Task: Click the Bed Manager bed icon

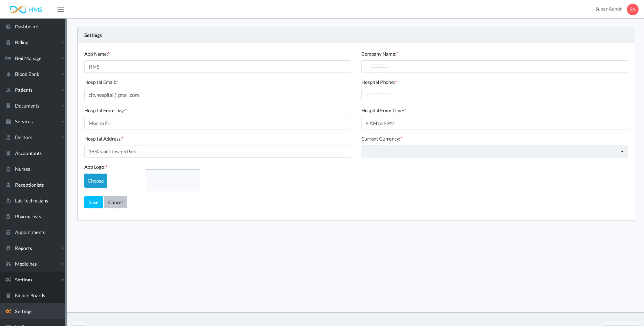Action: click(x=8, y=58)
